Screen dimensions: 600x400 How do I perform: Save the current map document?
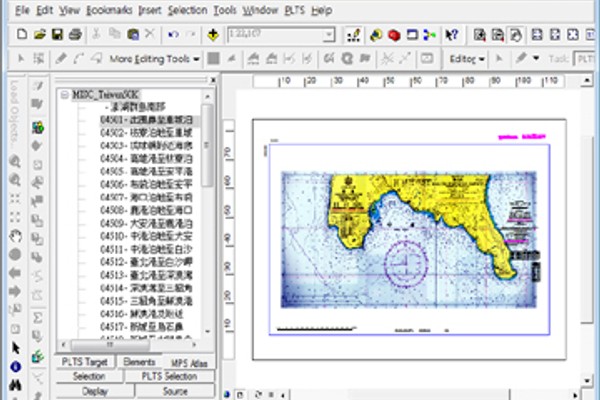pyautogui.click(x=57, y=34)
